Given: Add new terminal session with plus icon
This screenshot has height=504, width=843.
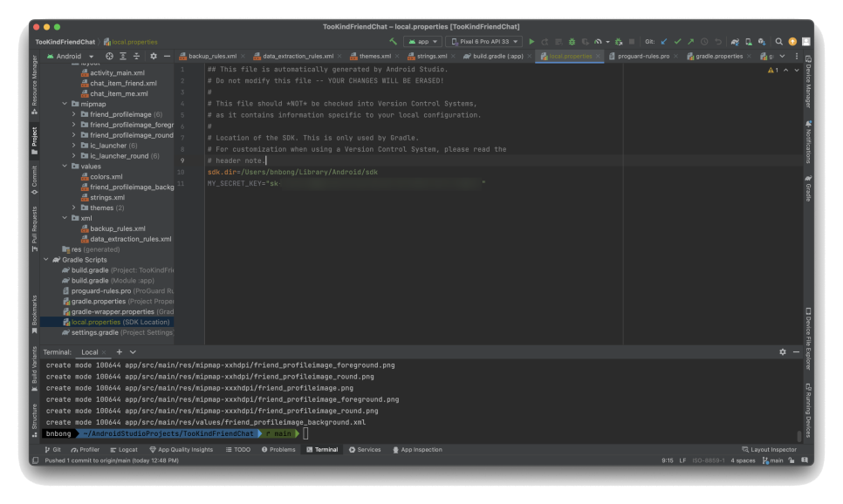Looking at the screenshot, I should [x=120, y=352].
